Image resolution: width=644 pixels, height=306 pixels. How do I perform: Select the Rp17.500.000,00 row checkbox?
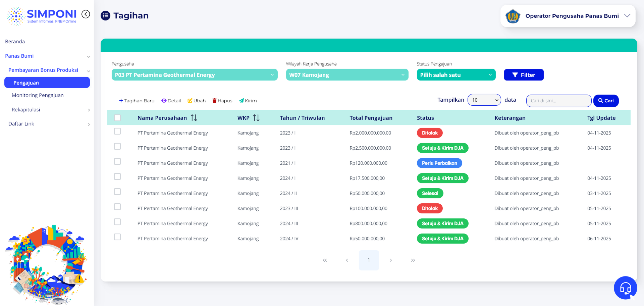[x=117, y=176]
